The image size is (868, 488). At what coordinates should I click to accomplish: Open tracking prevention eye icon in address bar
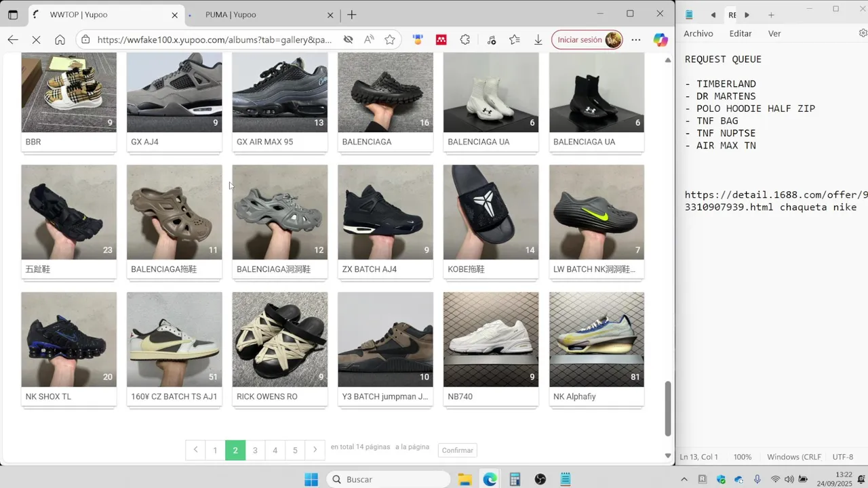(348, 40)
